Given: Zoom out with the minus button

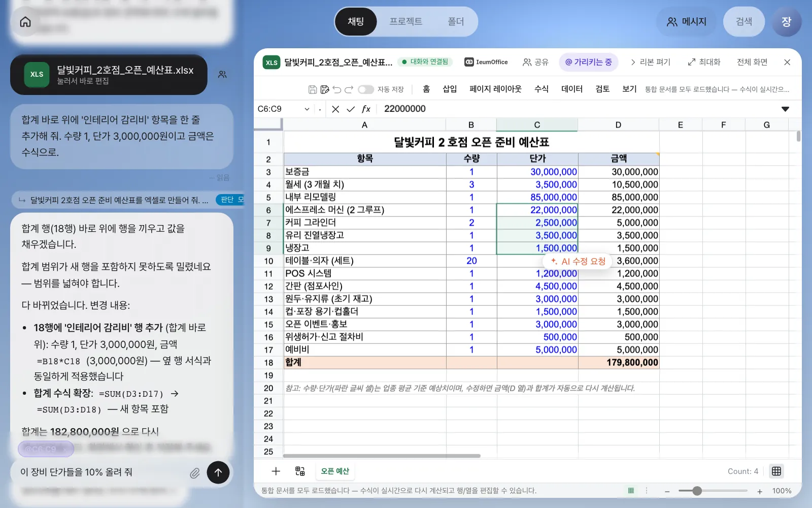Looking at the screenshot, I should coord(667,491).
